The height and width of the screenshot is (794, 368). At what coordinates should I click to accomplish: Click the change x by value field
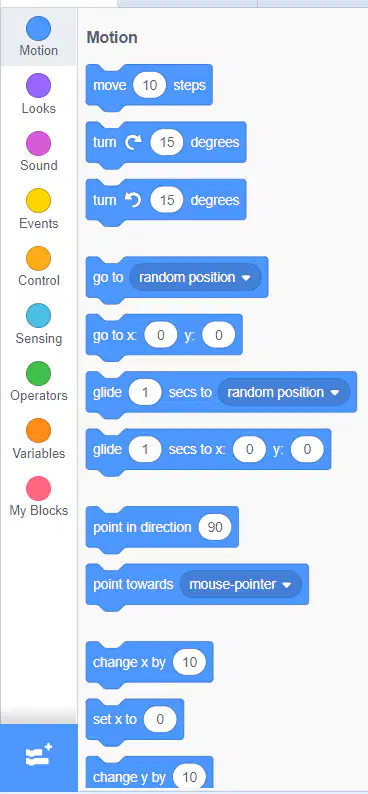coord(189,662)
